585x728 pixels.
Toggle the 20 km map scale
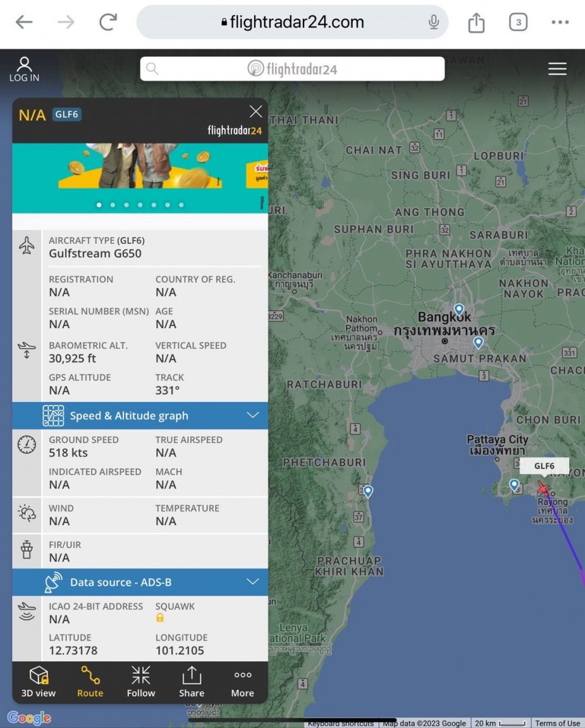click(500, 724)
